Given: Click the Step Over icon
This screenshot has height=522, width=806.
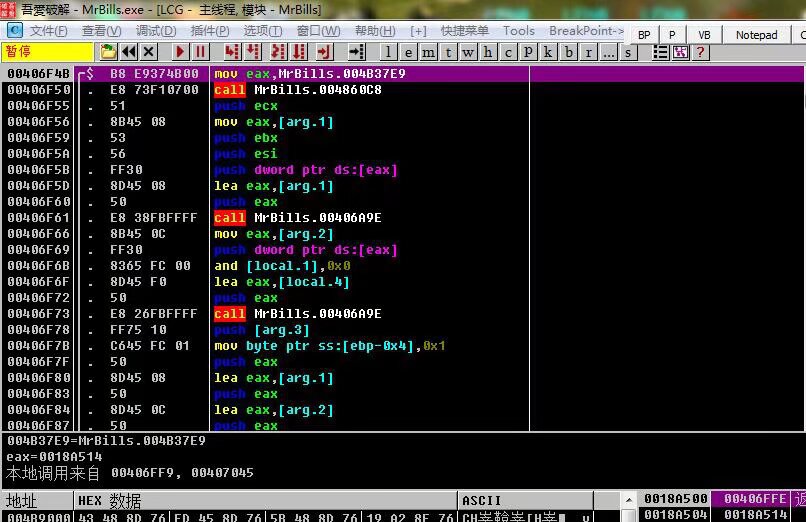Looking at the screenshot, I should (253, 52).
